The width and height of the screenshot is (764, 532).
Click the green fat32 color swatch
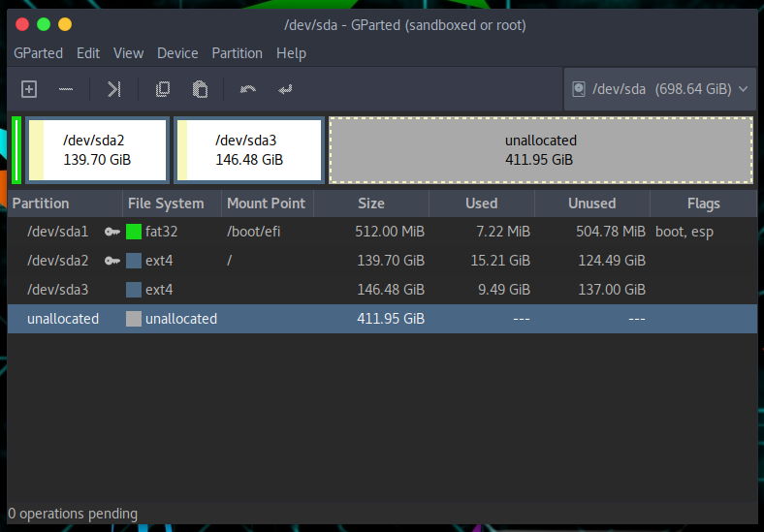pyautogui.click(x=134, y=232)
